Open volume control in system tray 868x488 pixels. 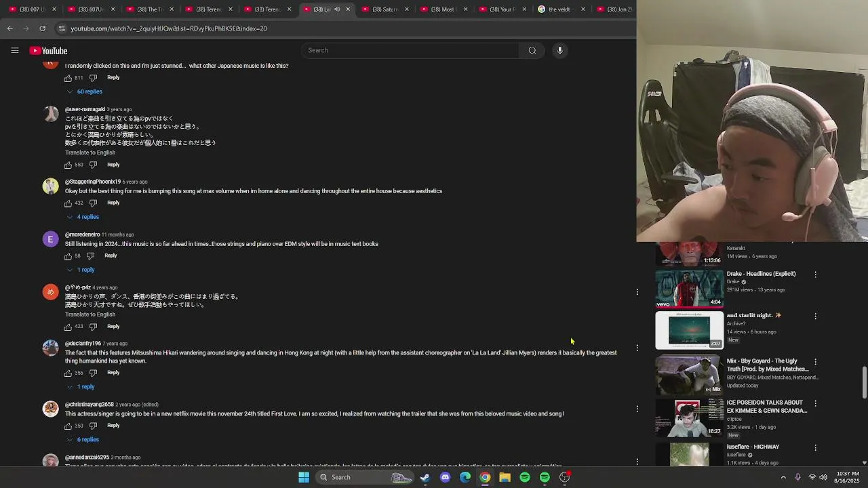pyautogui.click(x=823, y=477)
